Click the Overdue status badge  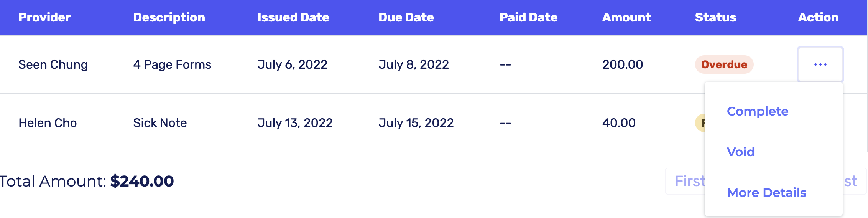coord(724,64)
